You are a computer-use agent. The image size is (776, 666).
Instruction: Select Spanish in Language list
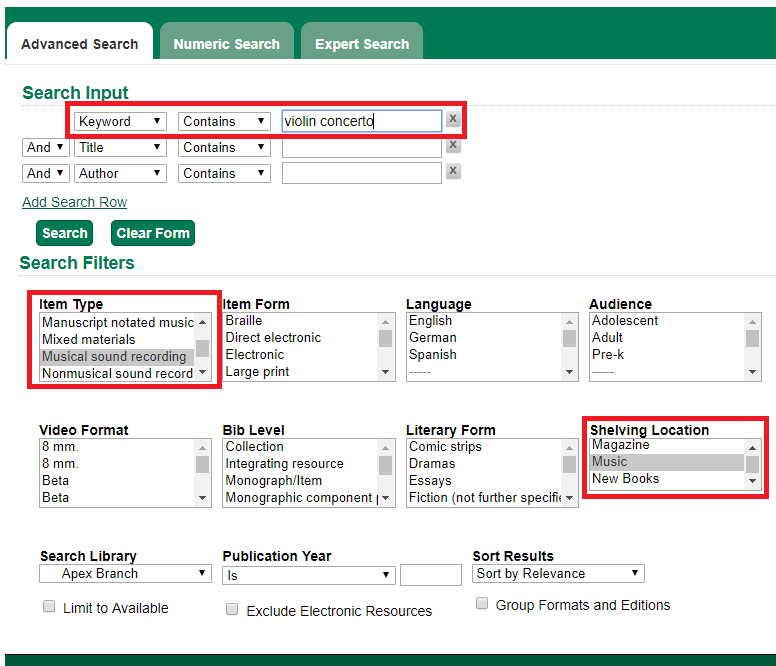484,355
